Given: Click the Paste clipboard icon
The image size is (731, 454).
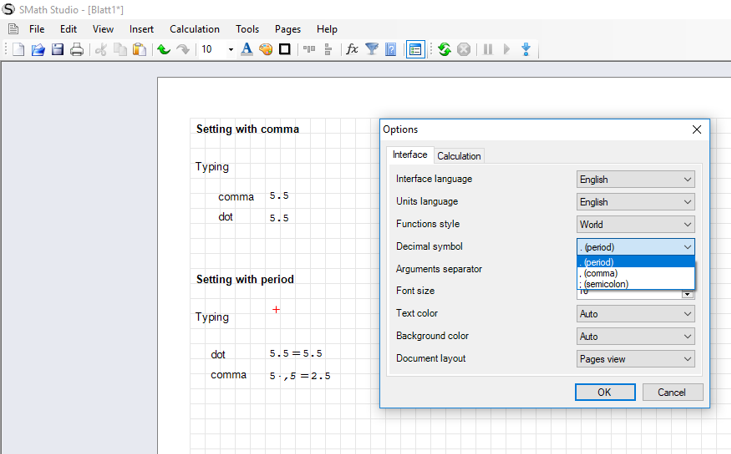Looking at the screenshot, I should coord(139,49).
